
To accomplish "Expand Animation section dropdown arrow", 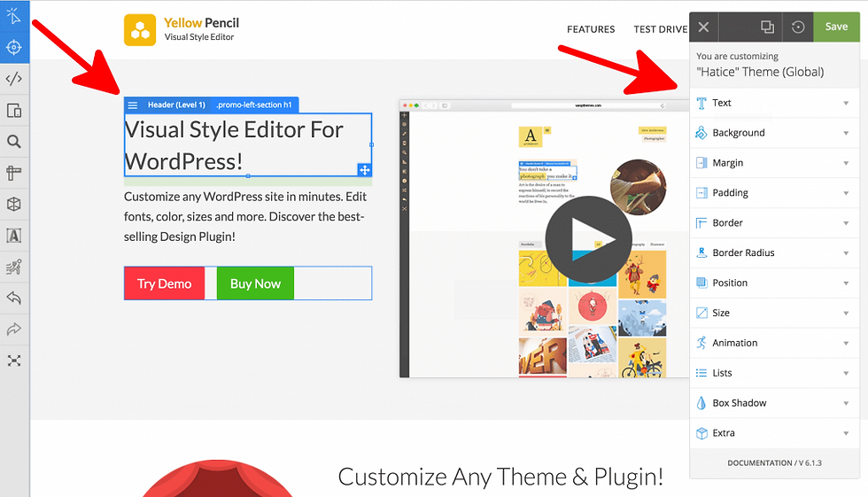I will tap(846, 343).
